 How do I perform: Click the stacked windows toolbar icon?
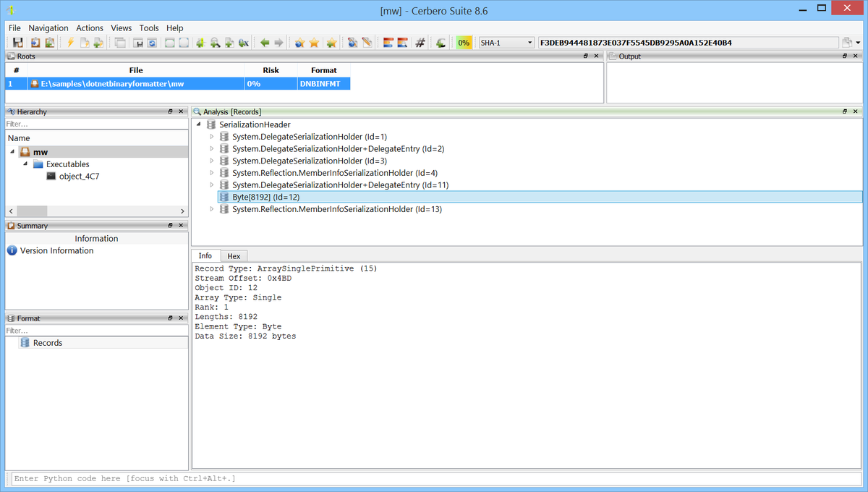pos(120,43)
